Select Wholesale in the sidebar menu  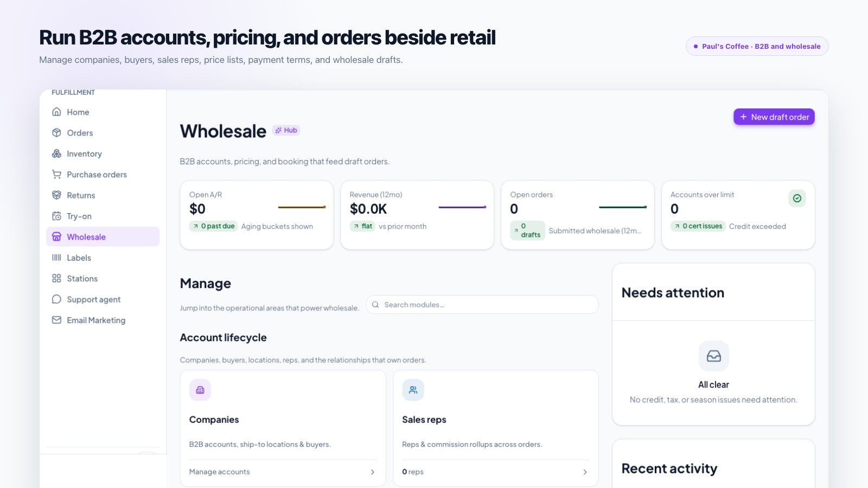click(x=103, y=237)
